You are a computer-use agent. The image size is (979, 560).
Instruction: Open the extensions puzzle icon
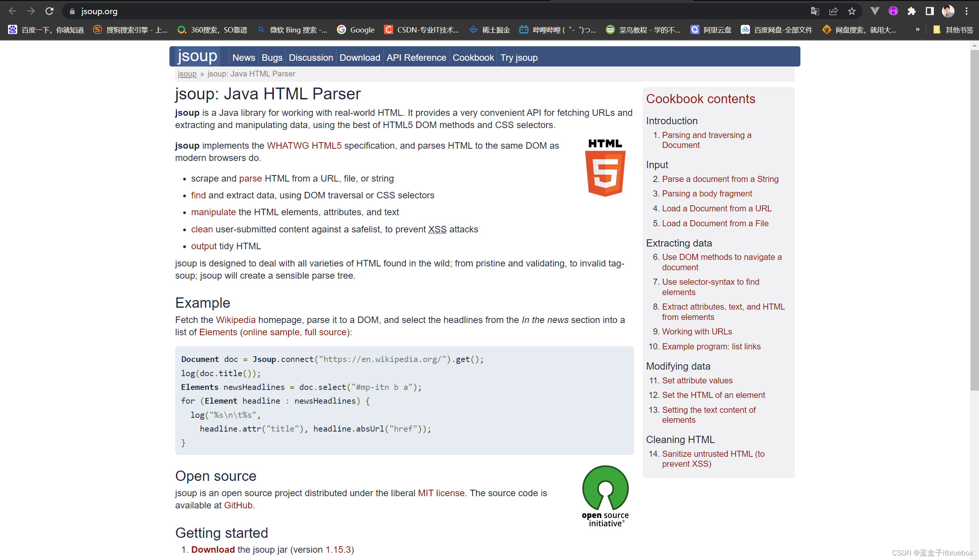pos(911,11)
